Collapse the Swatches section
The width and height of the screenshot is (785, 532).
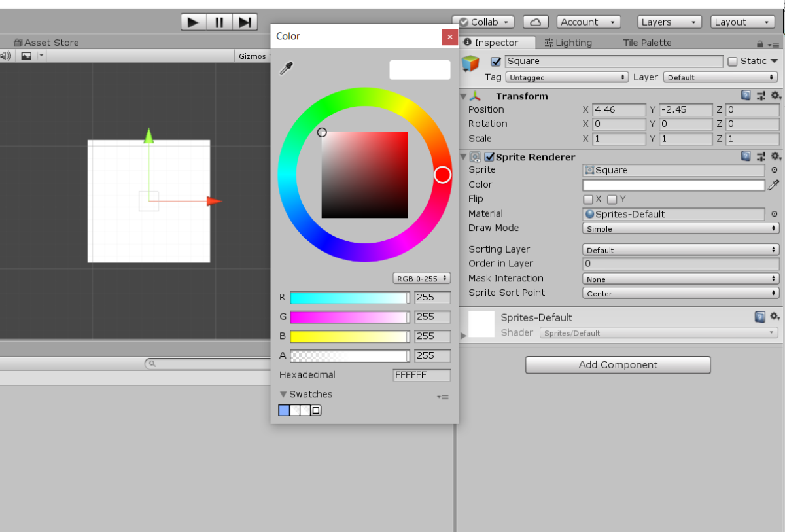tap(283, 394)
